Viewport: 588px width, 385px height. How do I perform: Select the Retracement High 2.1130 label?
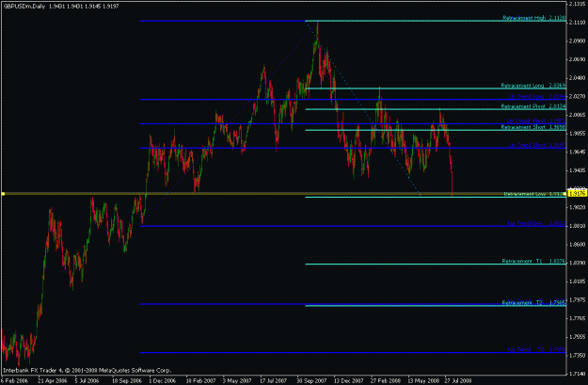(x=534, y=18)
